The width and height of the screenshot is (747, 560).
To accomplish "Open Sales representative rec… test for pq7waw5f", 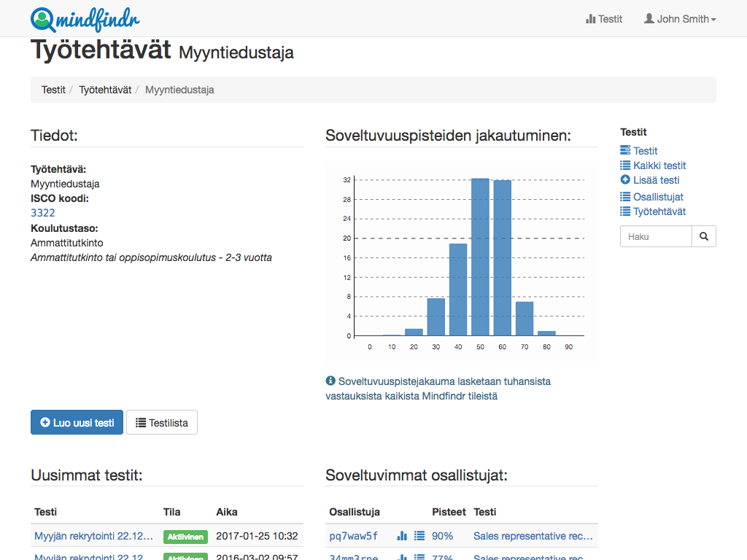I will [x=533, y=536].
